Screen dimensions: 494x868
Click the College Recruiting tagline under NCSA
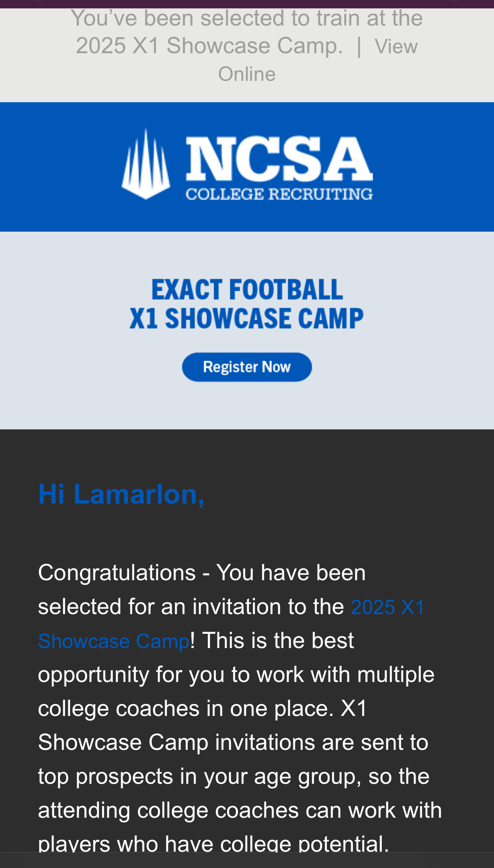tap(279, 194)
